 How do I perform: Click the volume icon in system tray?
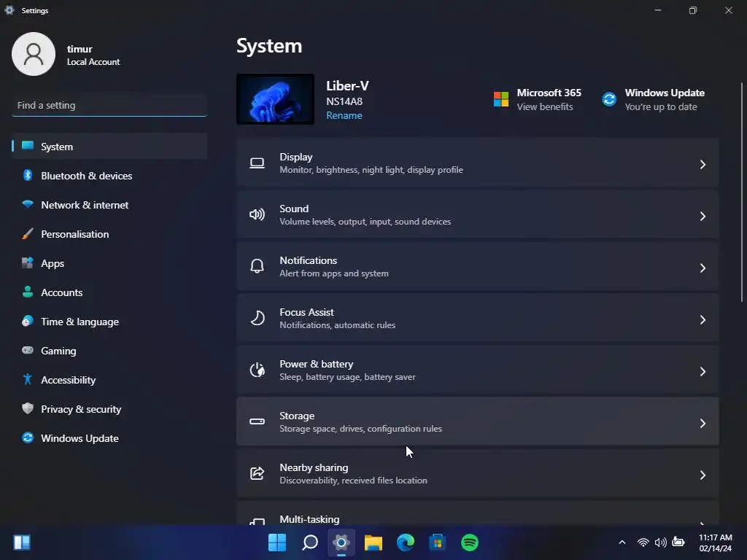tap(660, 542)
